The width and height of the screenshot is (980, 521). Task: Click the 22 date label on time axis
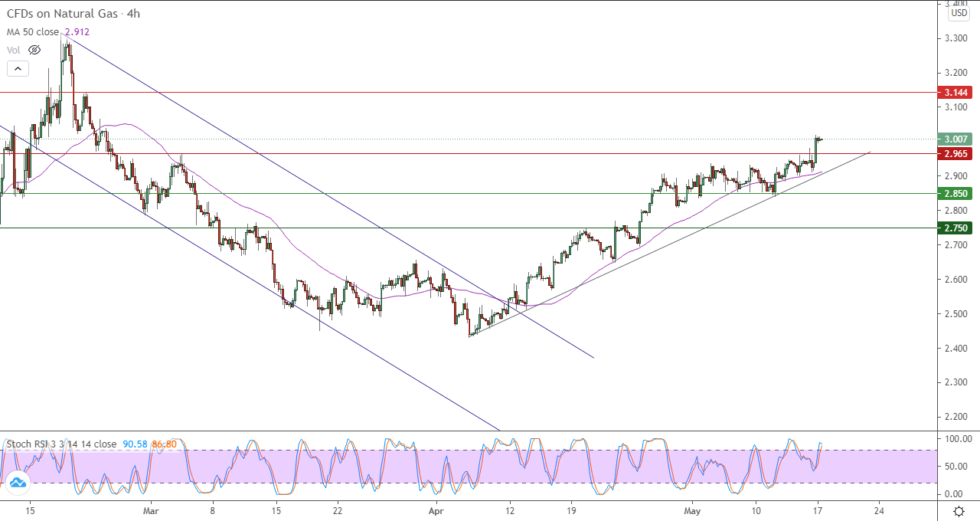point(337,510)
